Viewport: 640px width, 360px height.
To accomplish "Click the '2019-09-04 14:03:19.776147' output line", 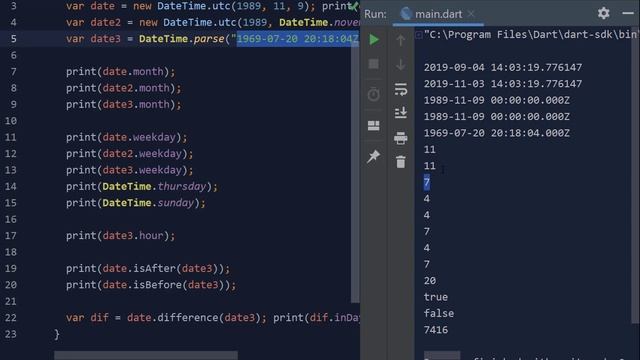I will (503, 67).
